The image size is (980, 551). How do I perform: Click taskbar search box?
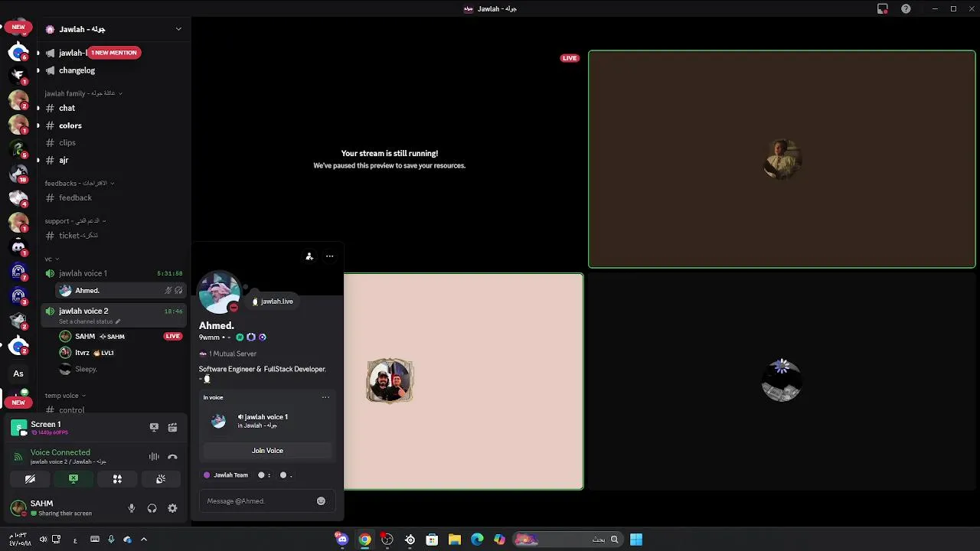567,540
